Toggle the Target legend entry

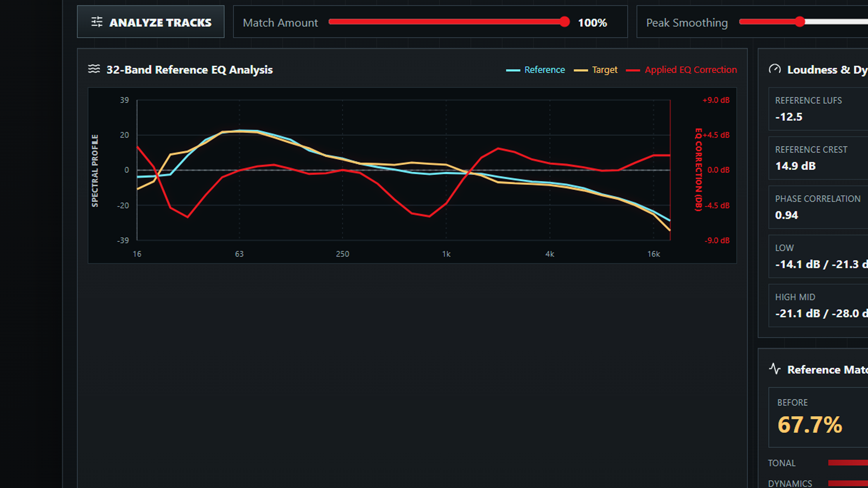596,70
